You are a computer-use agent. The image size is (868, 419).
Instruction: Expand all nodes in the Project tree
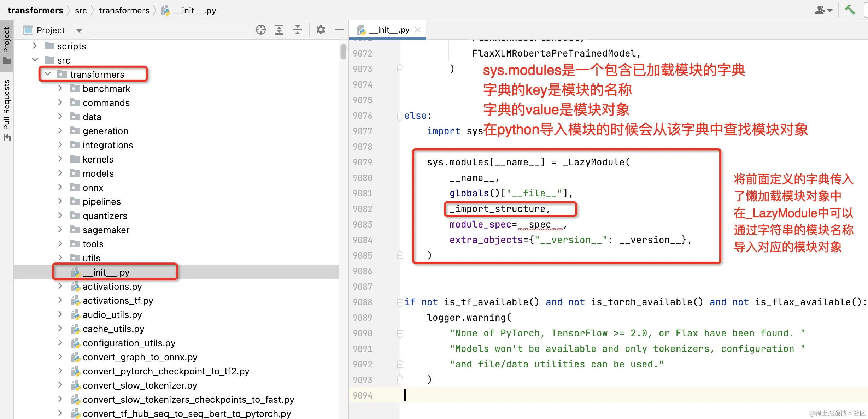pyautogui.click(x=279, y=30)
